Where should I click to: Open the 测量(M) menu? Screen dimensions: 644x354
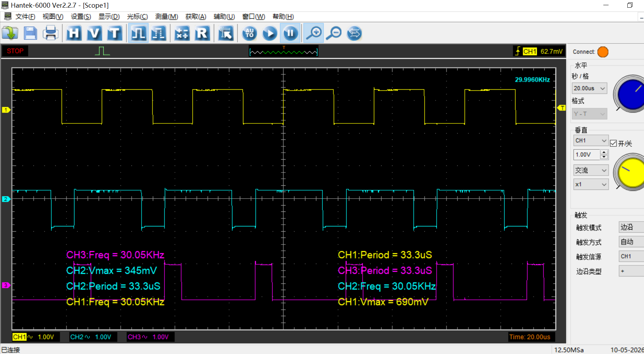coord(166,17)
